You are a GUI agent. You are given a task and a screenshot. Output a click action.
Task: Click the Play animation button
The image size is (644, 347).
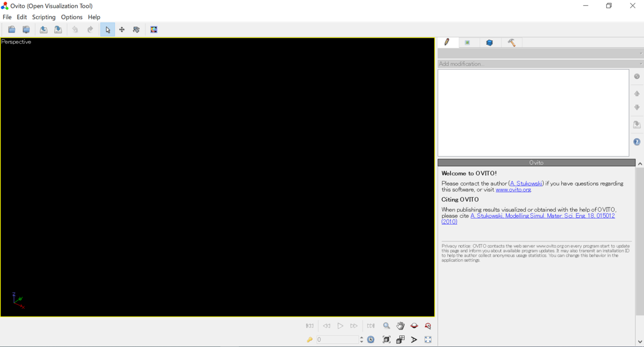pos(340,326)
